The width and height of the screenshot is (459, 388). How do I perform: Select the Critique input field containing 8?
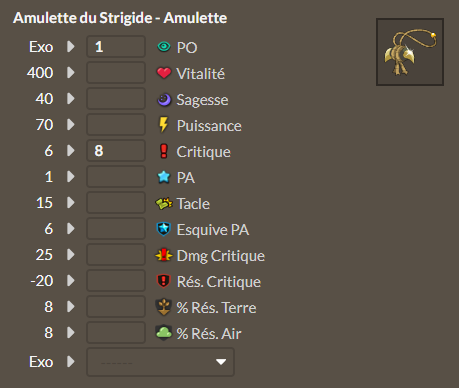116,151
